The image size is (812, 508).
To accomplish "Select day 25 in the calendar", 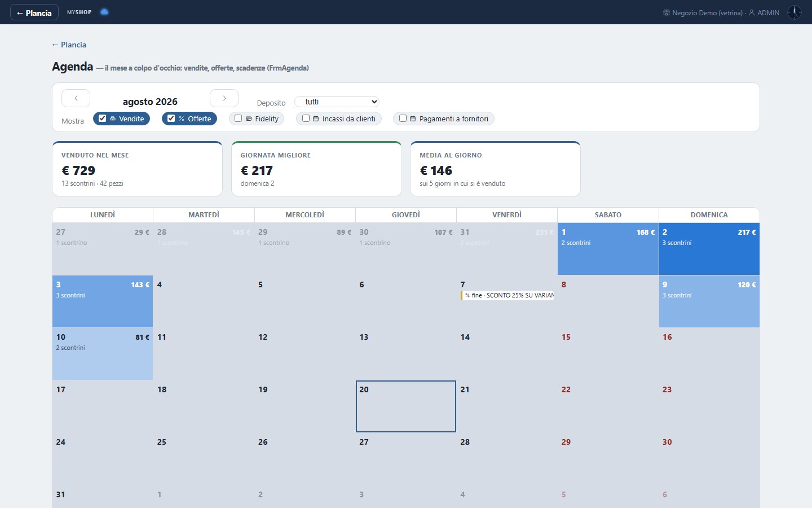I will pos(204,459).
